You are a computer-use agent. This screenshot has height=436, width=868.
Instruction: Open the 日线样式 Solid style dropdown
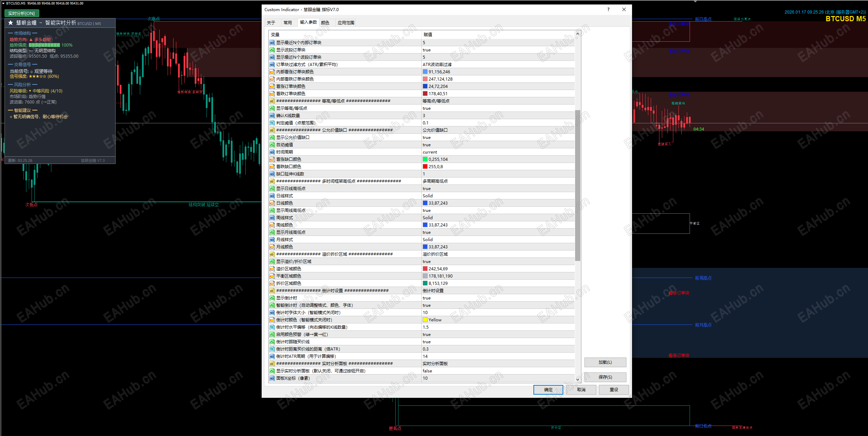pyautogui.click(x=428, y=196)
